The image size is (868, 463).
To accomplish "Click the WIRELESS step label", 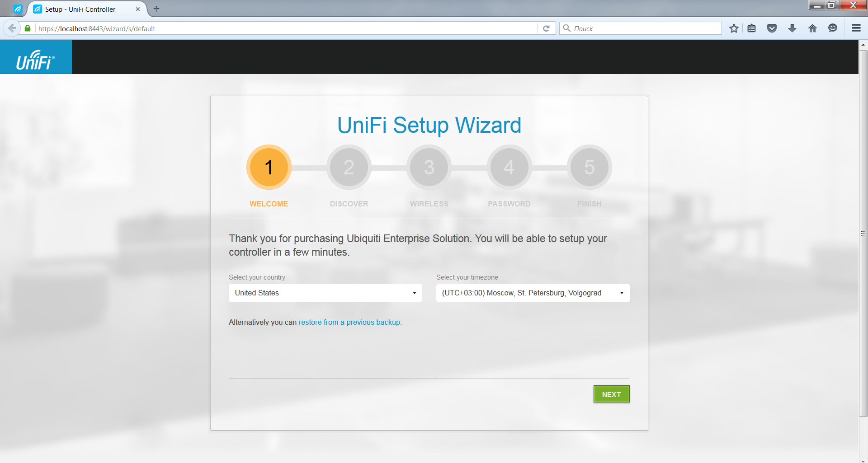I will point(429,204).
